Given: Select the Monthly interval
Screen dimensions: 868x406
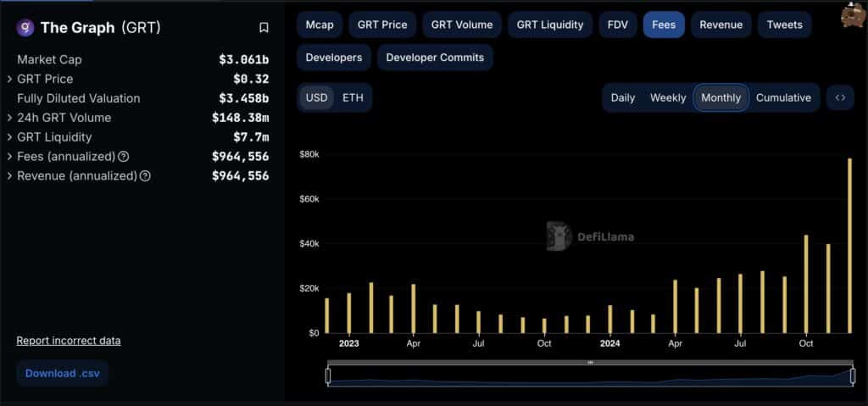Looking at the screenshot, I should tap(721, 98).
